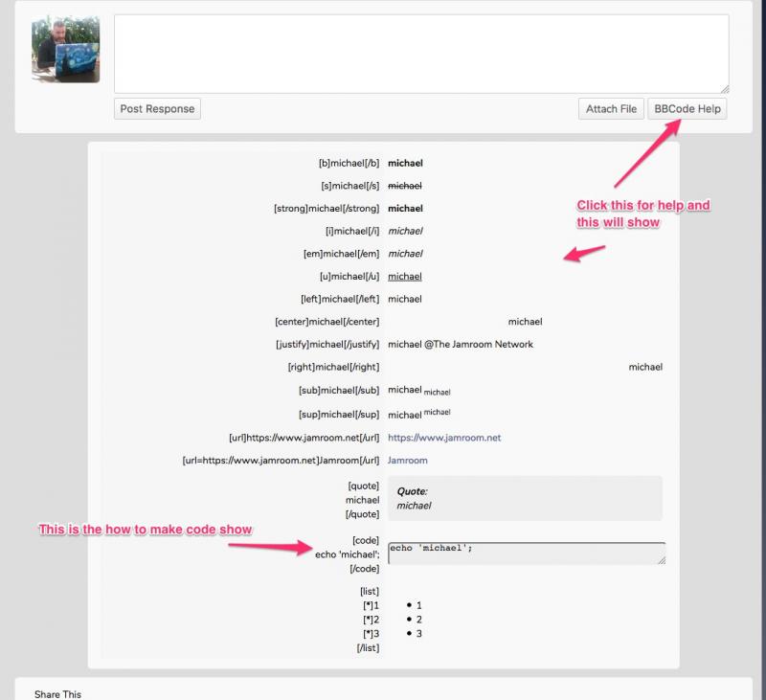Select the [strong]michael[/strong] example

coord(327,209)
